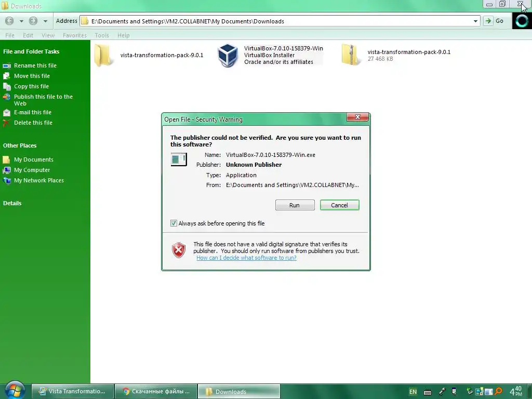Click the keyboard tray icon
Screen dimensions: 532x399
pos(428,392)
